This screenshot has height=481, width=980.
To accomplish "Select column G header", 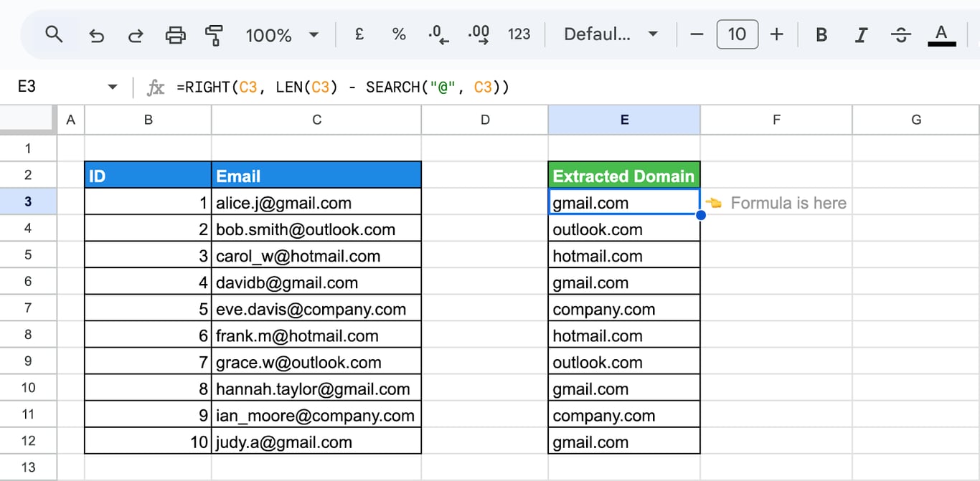I will click(x=916, y=120).
